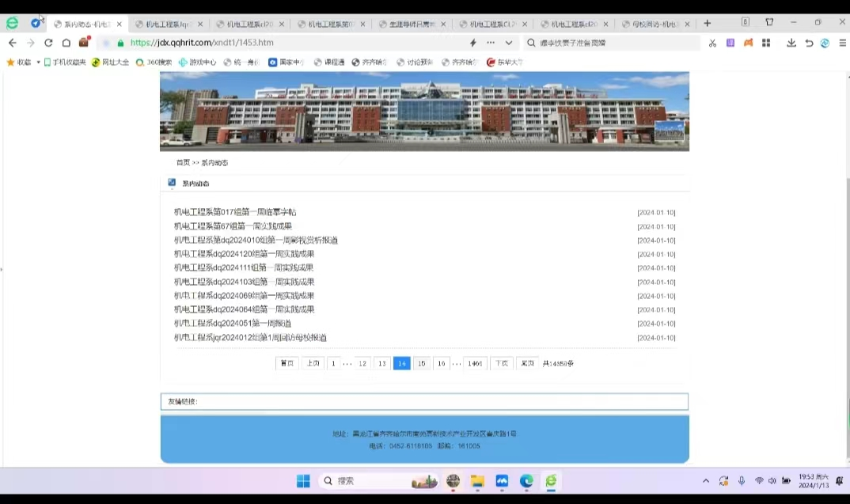The height and width of the screenshot is (504, 850).
Task: Click the scissors screenshot tool icon
Action: [712, 43]
